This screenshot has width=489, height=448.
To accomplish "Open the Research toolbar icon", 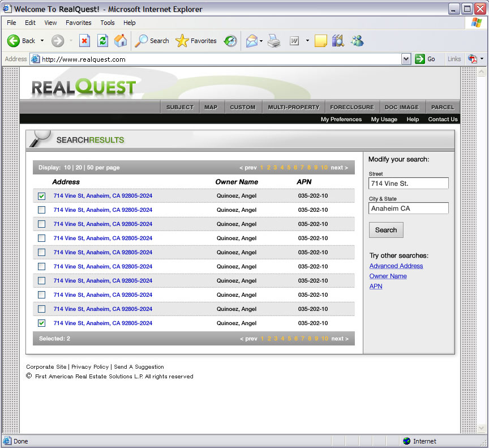I will click(x=338, y=41).
